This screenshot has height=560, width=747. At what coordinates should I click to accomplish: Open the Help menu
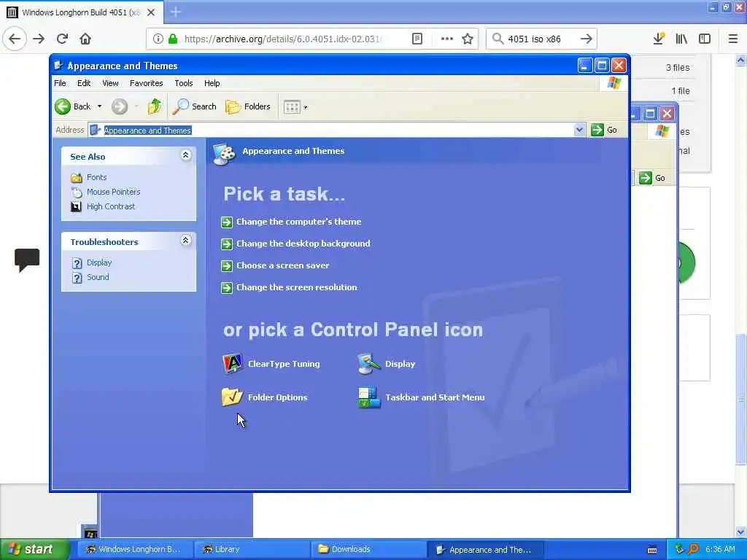pos(212,83)
